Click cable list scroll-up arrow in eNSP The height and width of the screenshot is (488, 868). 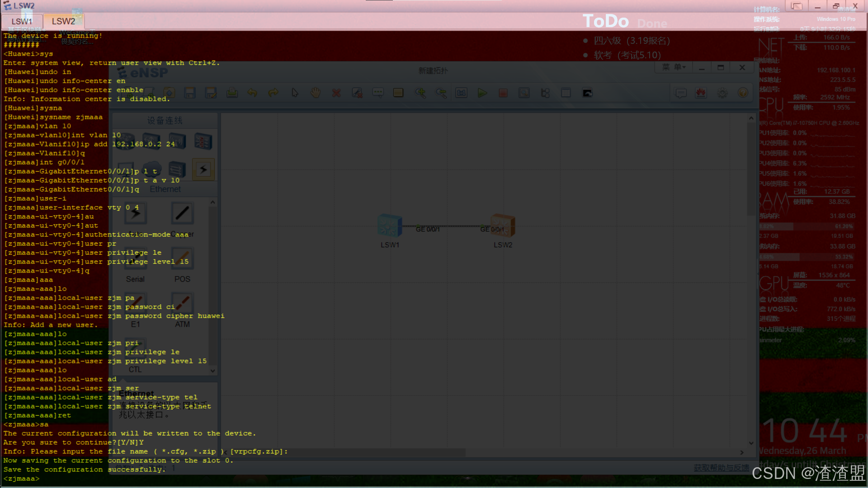coord(212,203)
